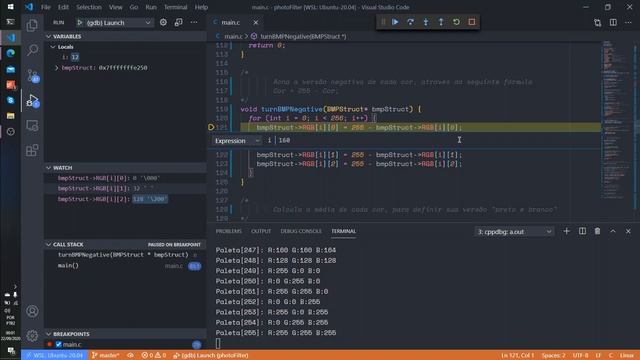640x360 pixels.
Task: Open the Manage gear menu
Action: [x=32, y=336]
